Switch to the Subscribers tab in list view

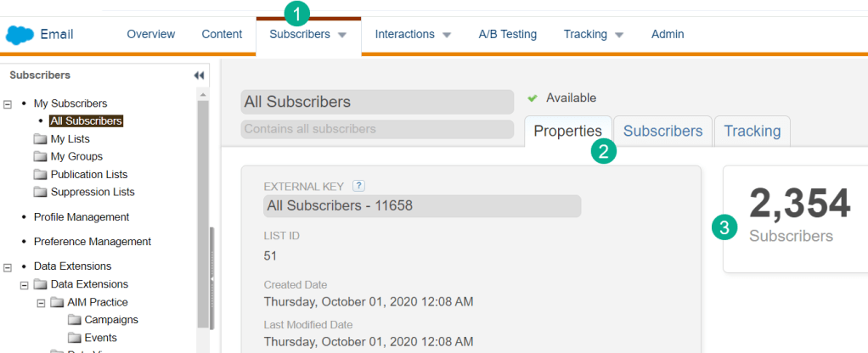(662, 131)
